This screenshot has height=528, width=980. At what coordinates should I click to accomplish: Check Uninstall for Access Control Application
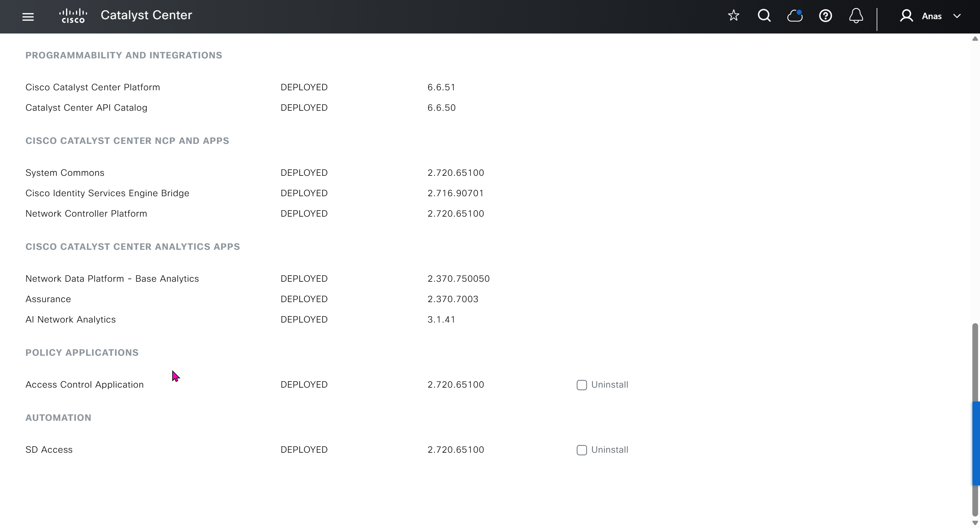pos(581,385)
